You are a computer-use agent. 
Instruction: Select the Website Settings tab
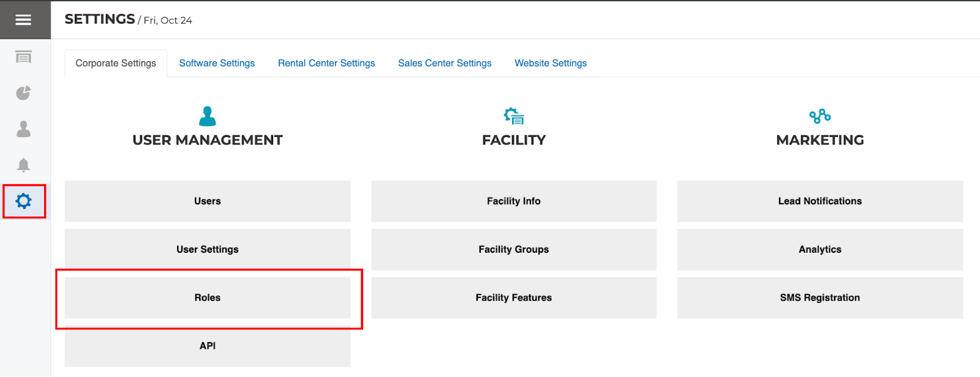click(x=551, y=63)
